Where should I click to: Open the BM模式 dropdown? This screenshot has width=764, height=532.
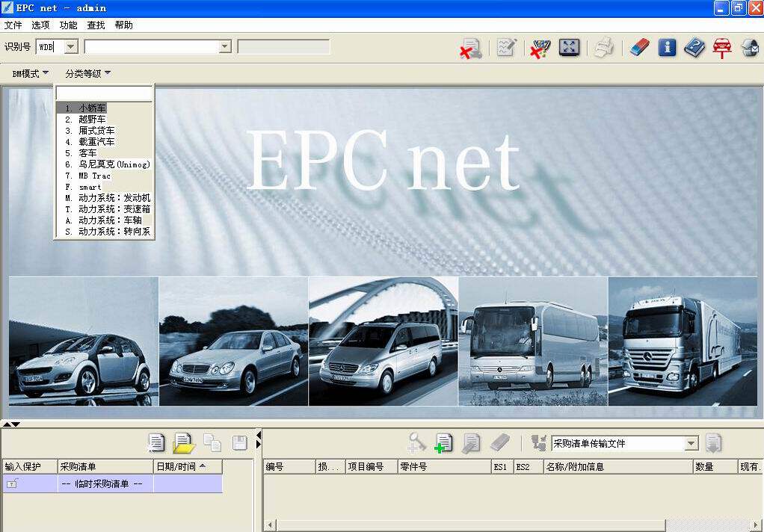coord(30,73)
